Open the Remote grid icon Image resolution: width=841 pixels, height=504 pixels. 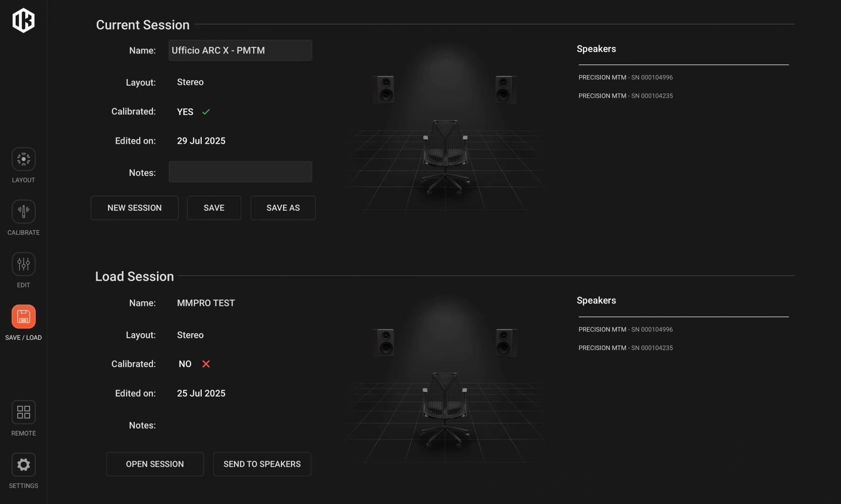pos(23,412)
